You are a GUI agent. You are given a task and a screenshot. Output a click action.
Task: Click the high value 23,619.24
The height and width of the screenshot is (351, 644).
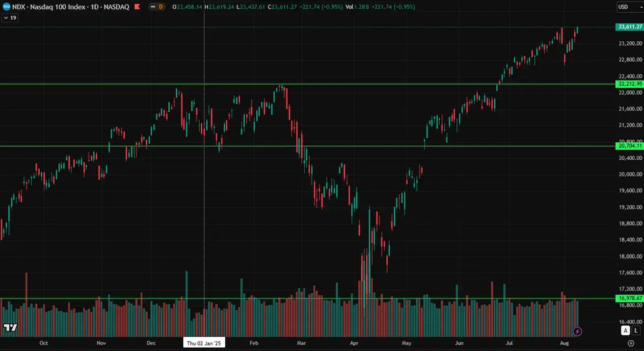(222, 7)
